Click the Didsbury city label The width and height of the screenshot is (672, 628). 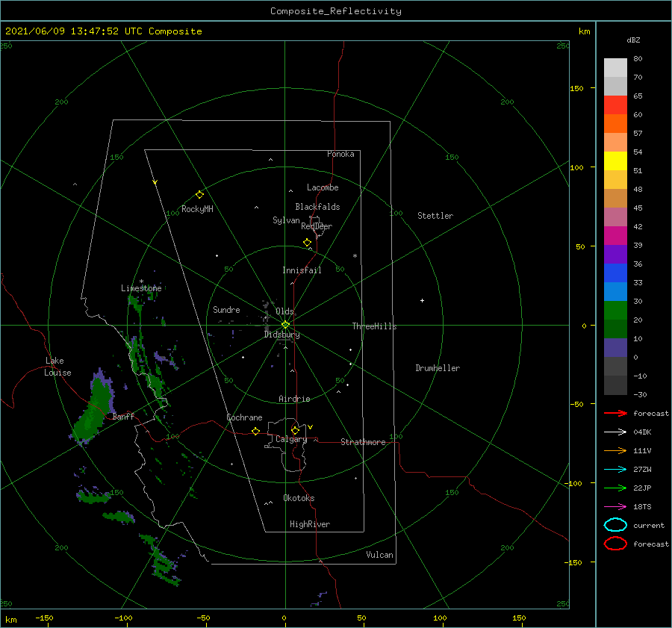tap(282, 335)
